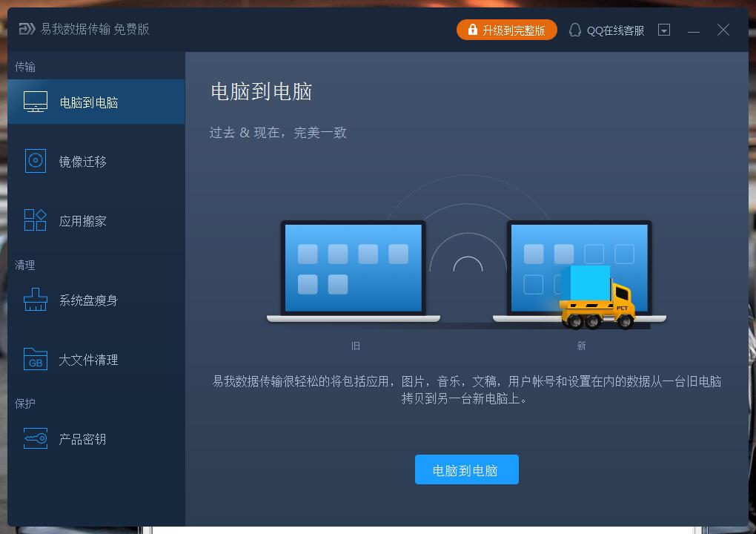
Task: Go to 系统盘瘦身
Action: pyautogui.click(x=96, y=300)
